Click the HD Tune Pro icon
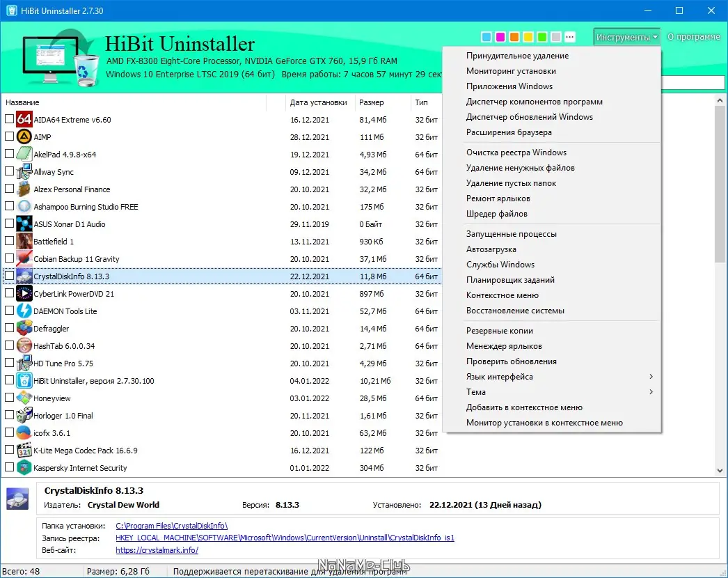Screen dimensions: 728x578 point(24,364)
